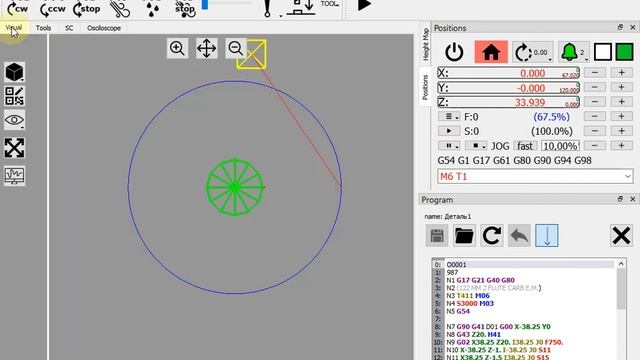Screen dimensions: 640x360
Task: Start tool height measurement icon
Action: pyautogui.click(x=301, y=7)
